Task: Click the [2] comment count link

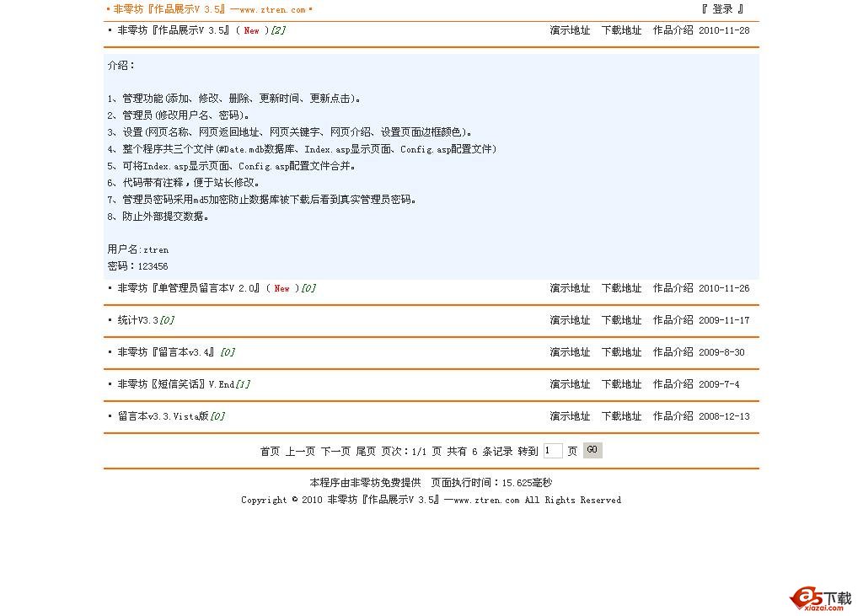Action: click(278, 30)
